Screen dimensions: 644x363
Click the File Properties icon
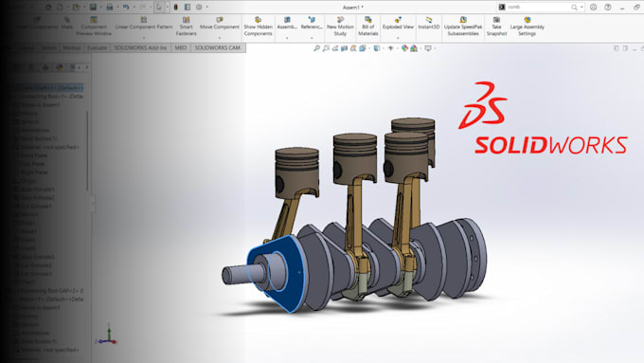pos(188,7)
